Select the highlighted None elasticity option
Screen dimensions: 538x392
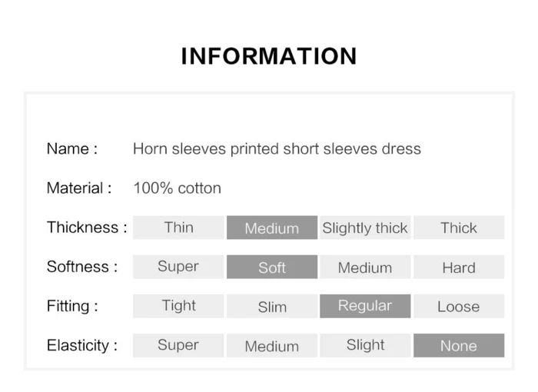point(459,345)
